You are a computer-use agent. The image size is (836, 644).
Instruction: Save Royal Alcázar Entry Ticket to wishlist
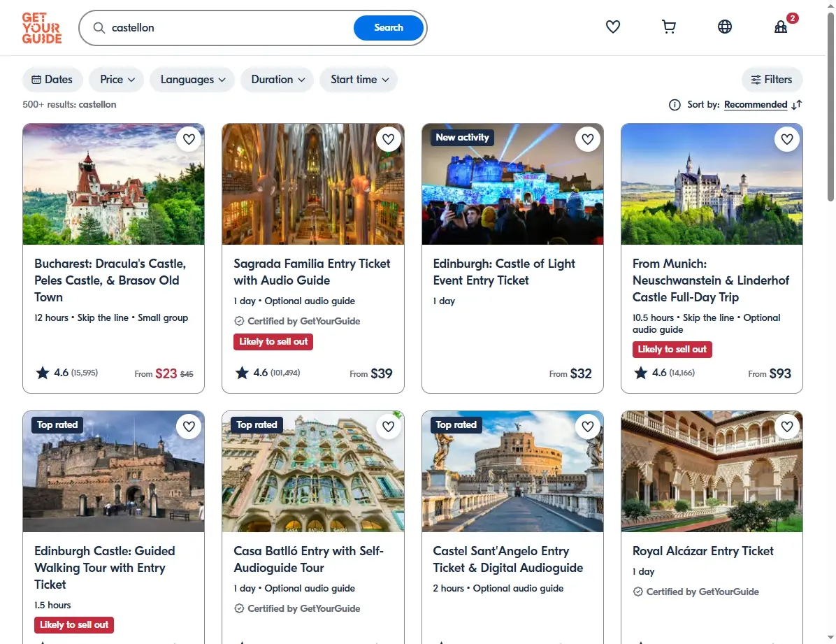click(x=787, y=427)
